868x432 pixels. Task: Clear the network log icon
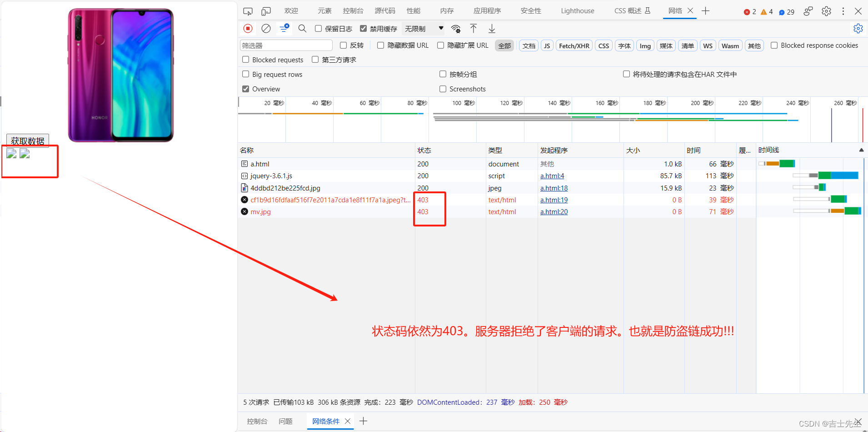point(266,29)
